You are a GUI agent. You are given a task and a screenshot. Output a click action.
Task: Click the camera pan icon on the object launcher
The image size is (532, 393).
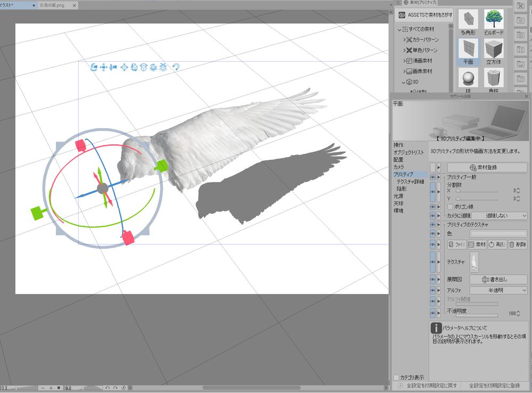pos(104,67)
